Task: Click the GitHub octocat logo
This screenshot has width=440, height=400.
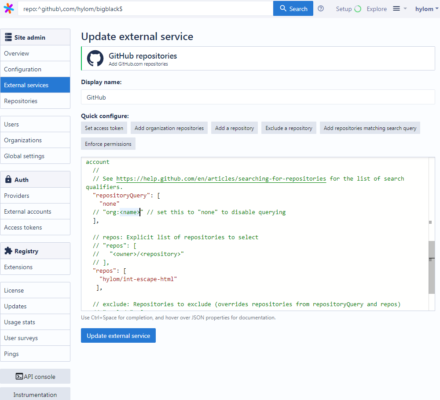Action: [95, 58]
